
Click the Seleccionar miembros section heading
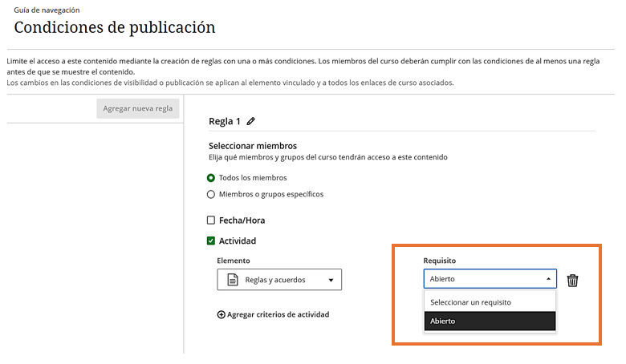click(x=253, y=146)
